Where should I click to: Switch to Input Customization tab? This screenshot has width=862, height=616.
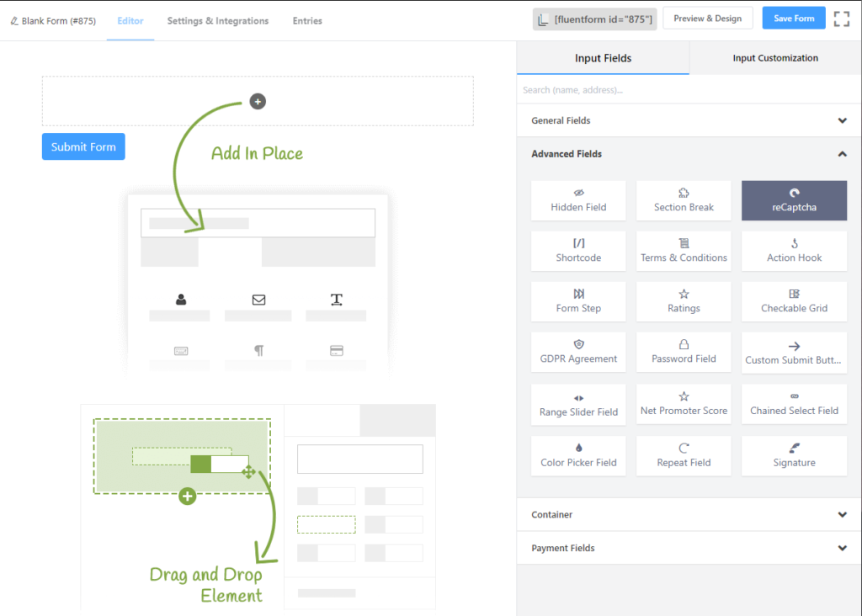[774, 58]
